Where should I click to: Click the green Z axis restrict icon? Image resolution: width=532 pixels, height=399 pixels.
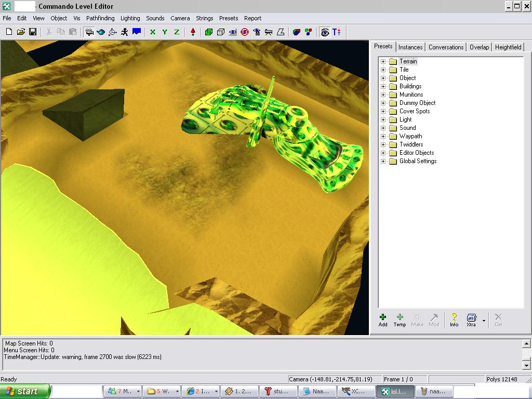coord(177,32)
